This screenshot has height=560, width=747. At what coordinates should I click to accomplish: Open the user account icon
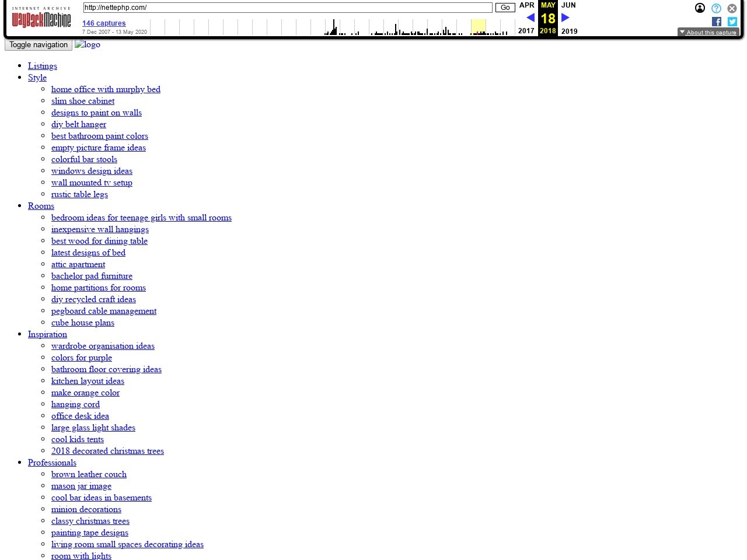tap(700, 8)
